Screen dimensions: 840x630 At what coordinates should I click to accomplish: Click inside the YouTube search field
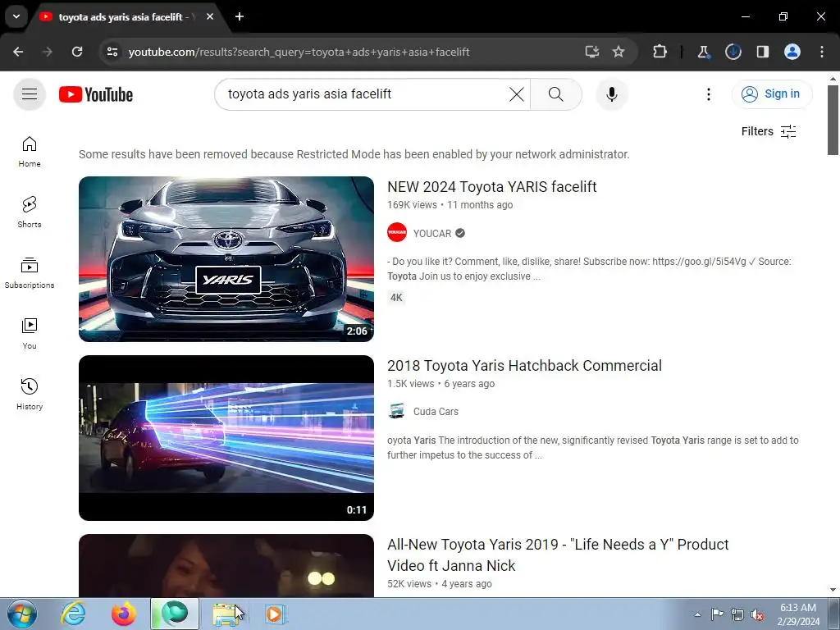tap(364, 94)
